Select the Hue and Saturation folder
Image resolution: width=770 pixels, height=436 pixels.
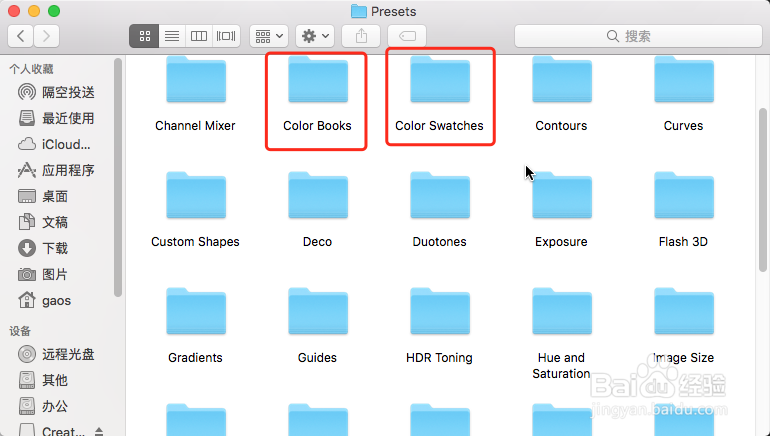(x=561, y=334)
